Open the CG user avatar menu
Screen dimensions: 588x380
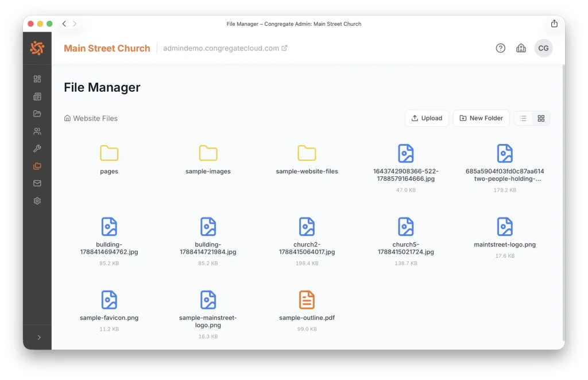543,48
